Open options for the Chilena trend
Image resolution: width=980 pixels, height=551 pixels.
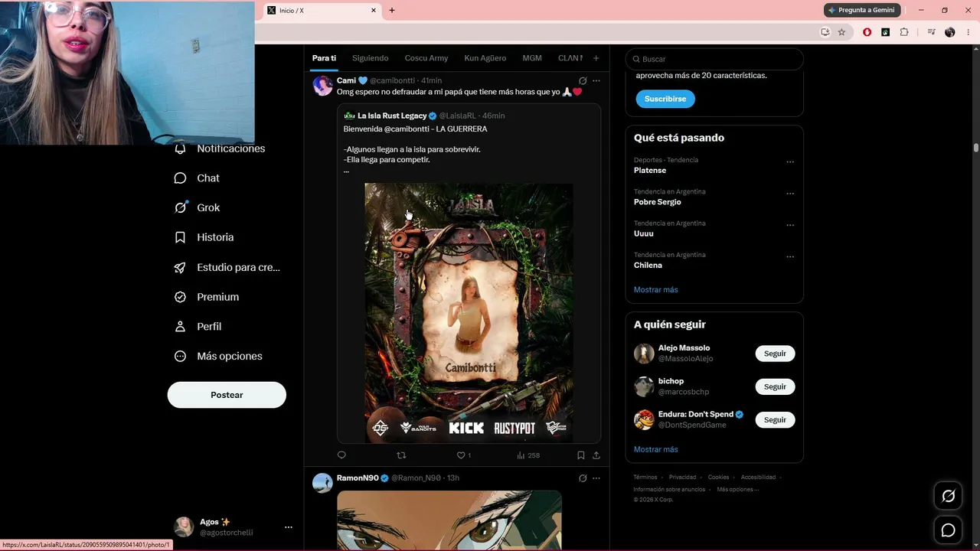click(x=790, y=256)
